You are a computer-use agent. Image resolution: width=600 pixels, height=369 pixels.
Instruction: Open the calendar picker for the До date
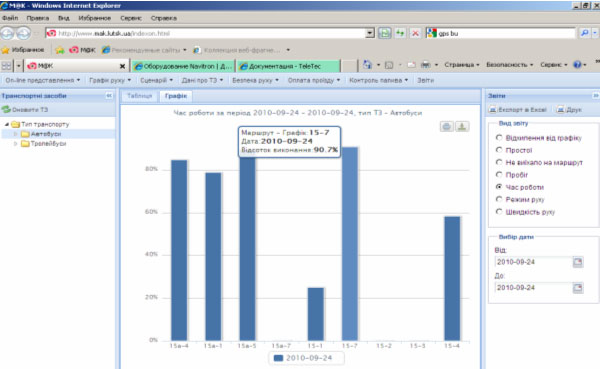pos(578,287)
